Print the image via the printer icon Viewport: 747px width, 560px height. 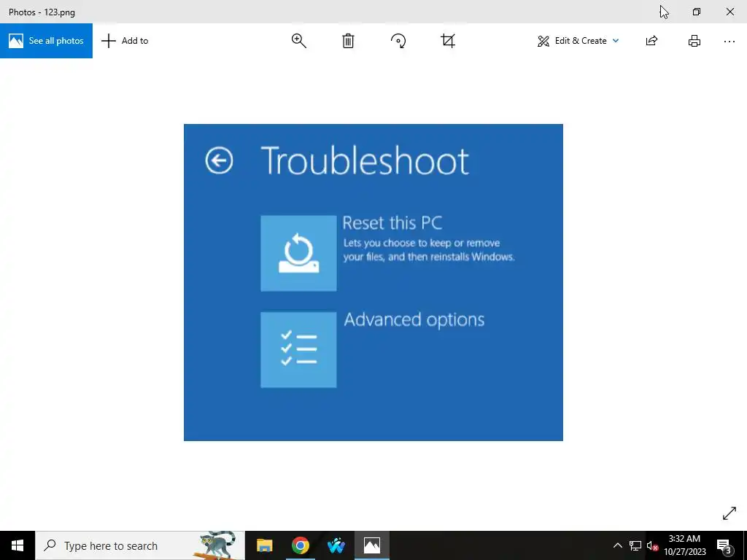click(694, 41)
